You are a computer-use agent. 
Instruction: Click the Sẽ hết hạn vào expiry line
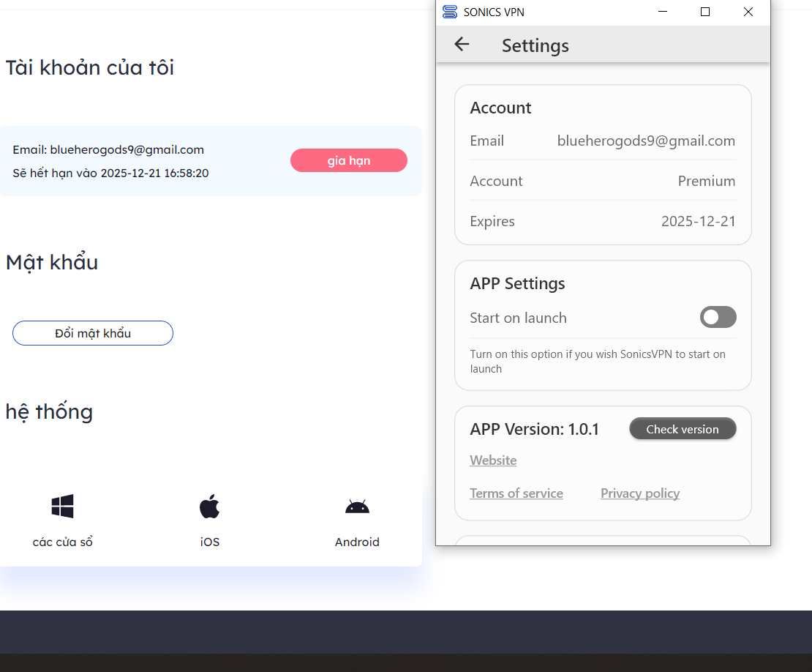click(110, 173)
